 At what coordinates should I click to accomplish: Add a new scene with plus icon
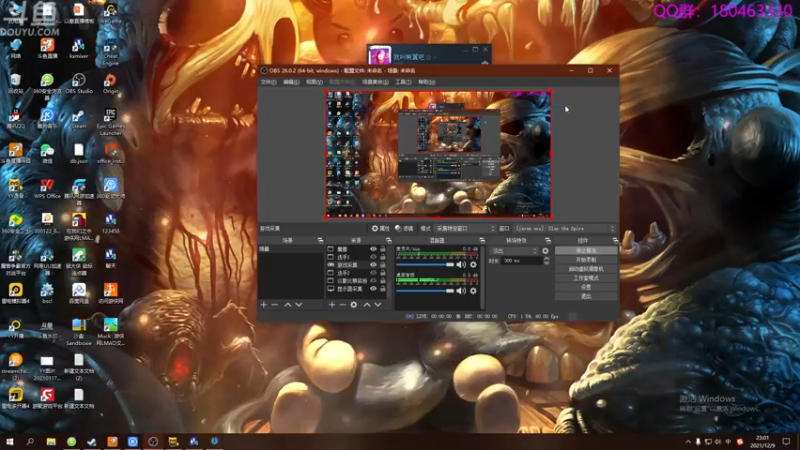[264, 305]
